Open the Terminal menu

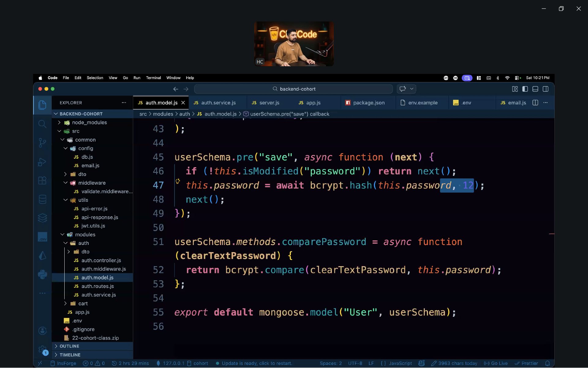(153, 78)
